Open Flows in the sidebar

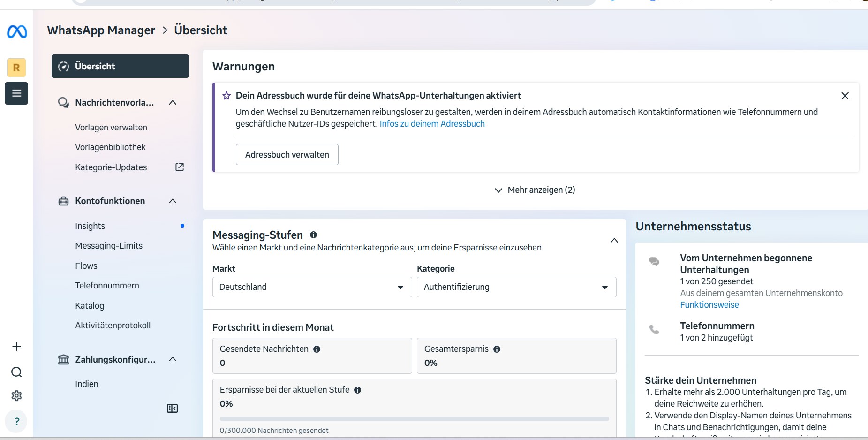click(x=86, y=266)
